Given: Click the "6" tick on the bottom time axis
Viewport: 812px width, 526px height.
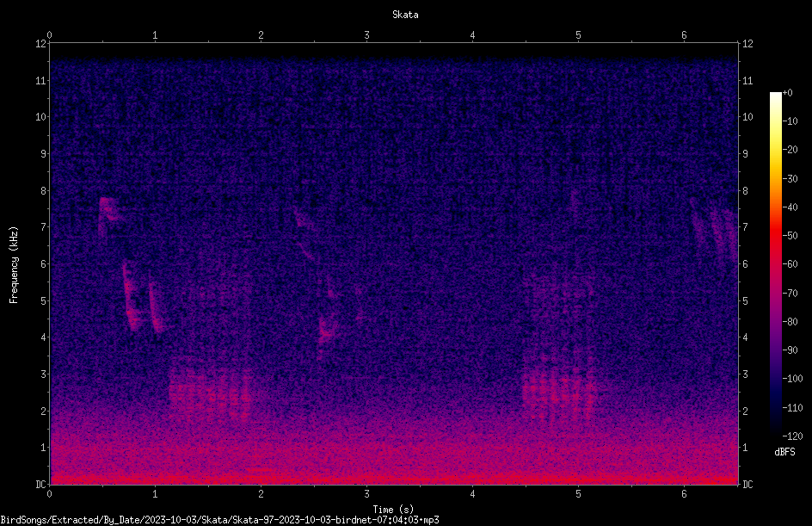Looking at the screenshot, I should 684,494.
